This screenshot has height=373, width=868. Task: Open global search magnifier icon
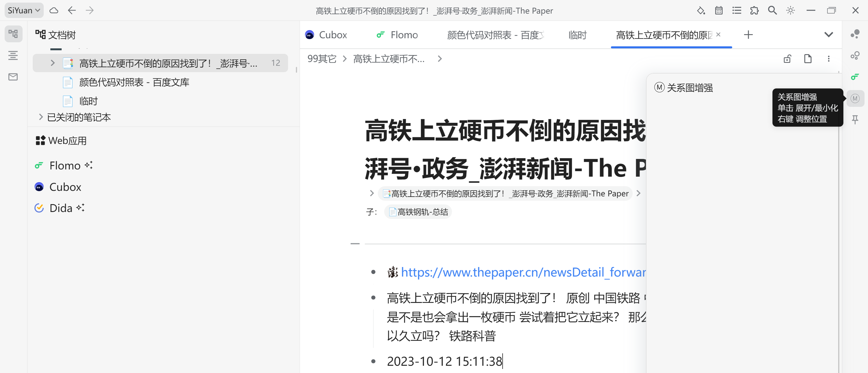click(772, 10)
